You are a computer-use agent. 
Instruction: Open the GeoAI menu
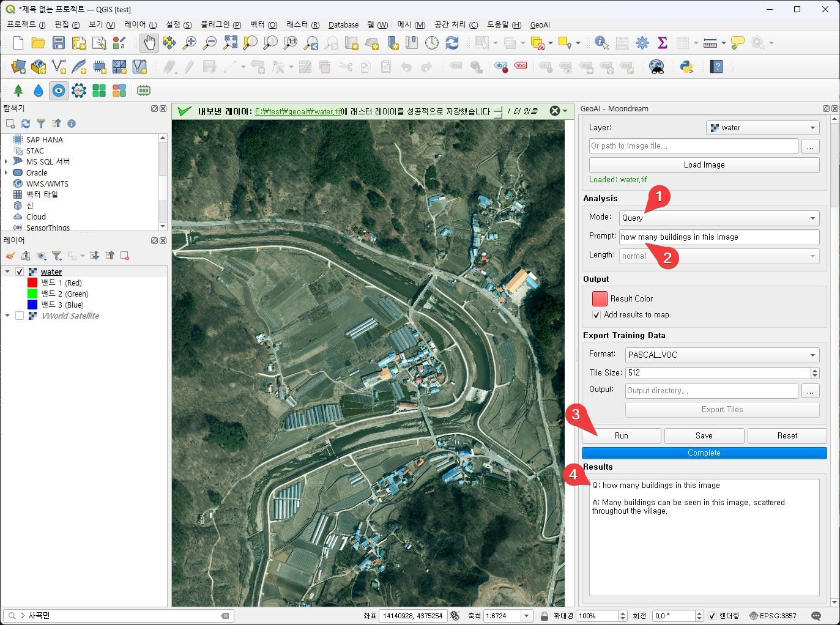click(540, 25)
